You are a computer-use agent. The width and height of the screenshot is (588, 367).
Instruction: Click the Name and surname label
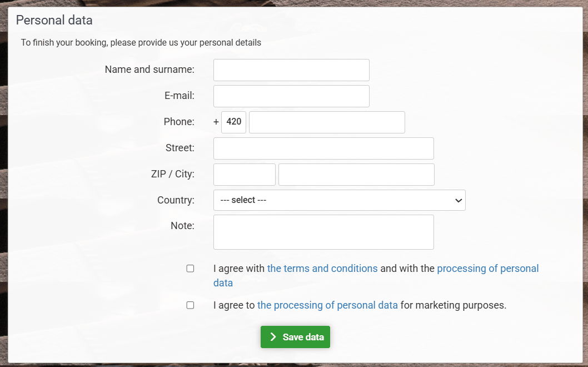[x=150, y=70]
